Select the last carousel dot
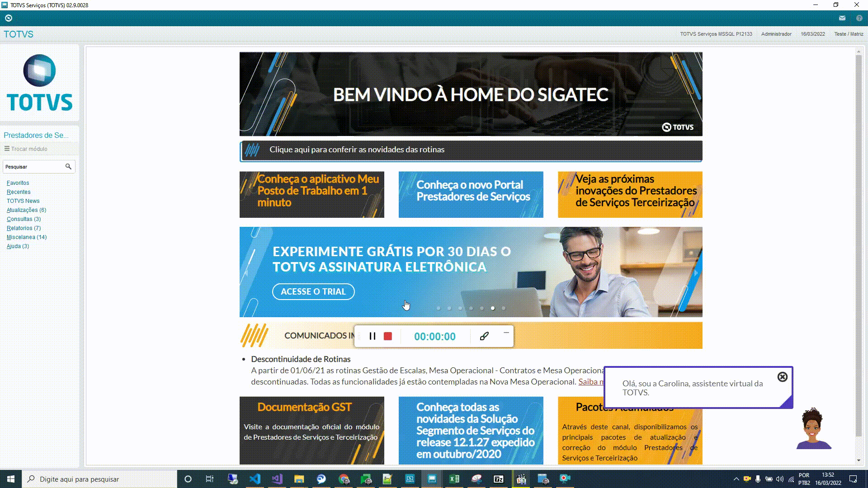Image resolution: width=868 pixels, height=488 pixels. 504,308
